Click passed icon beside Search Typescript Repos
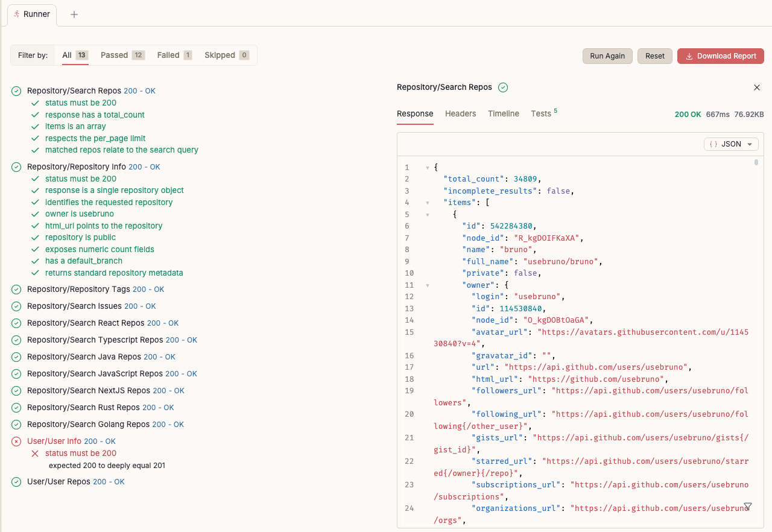Viewport: 772px width, 532px height. (16, 340)
